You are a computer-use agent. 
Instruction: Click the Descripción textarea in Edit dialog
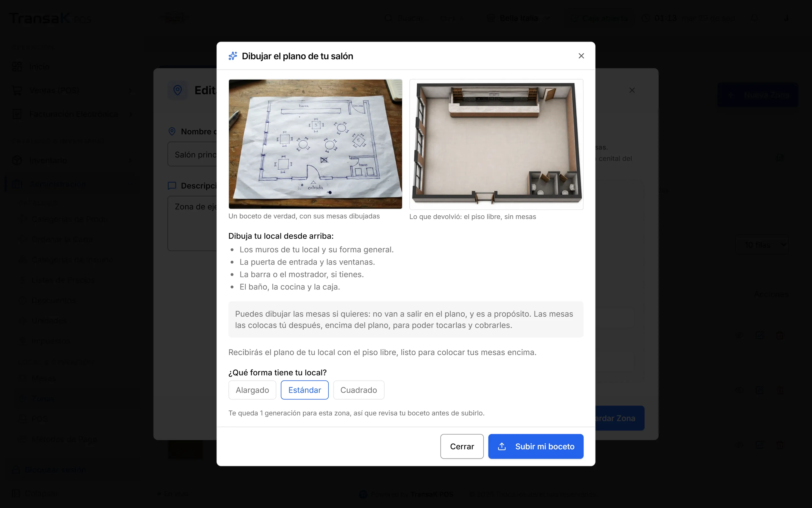pyautogui.click(x=192, y=224)
